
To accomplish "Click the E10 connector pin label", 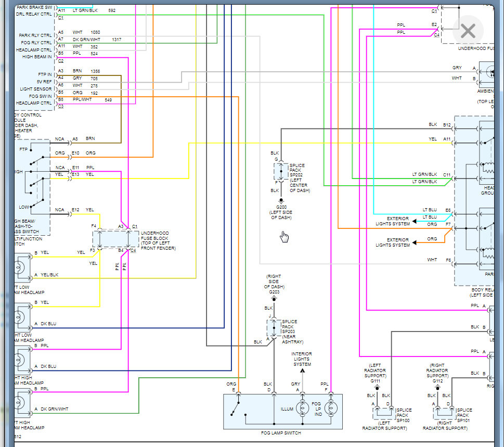I will point(75,153).
